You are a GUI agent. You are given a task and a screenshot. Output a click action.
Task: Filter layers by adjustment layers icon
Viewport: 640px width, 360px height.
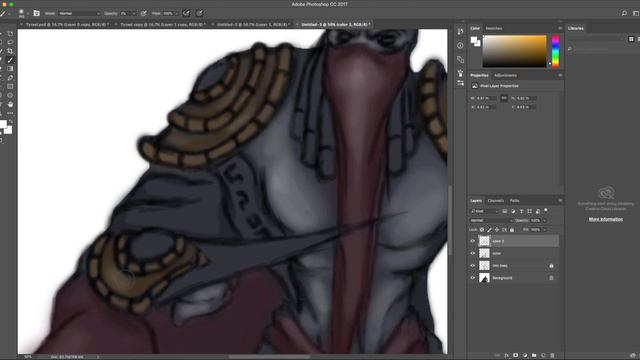(x=513, y=211)
